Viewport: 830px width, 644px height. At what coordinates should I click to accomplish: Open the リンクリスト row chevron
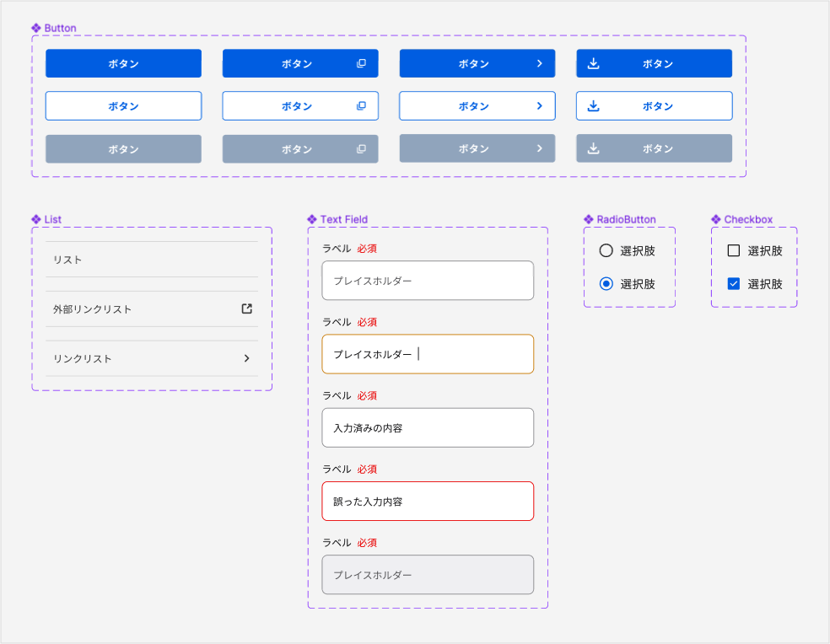246,358
